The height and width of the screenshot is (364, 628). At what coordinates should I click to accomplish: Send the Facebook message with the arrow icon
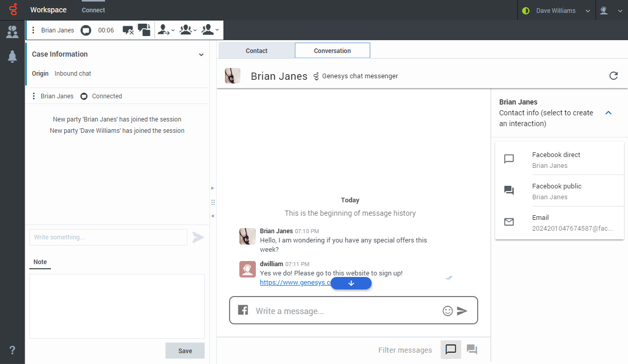point(462,311)
